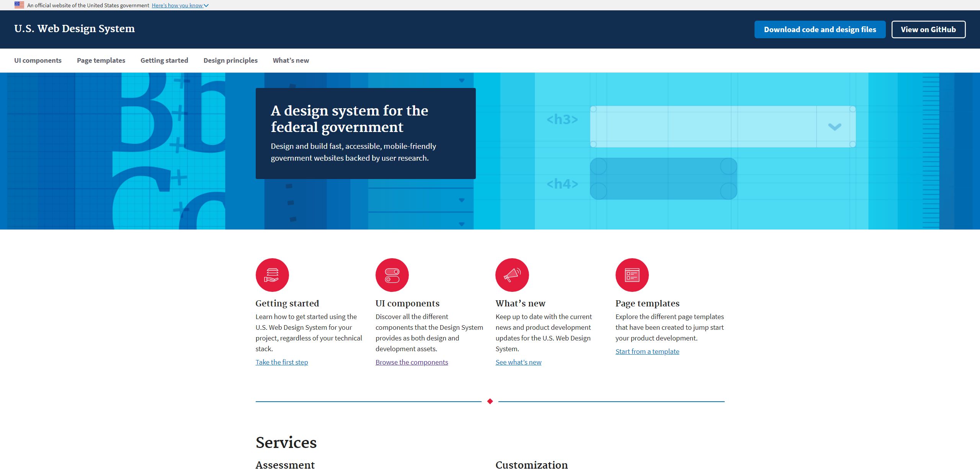
Task: Go to Getting started nav item
Action: (164, 60)
